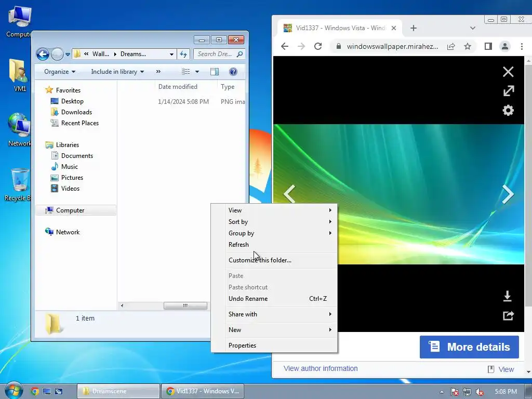The height and width of the screenshot is (399, 532).
Task: Open View author information link
Action: 321,368
